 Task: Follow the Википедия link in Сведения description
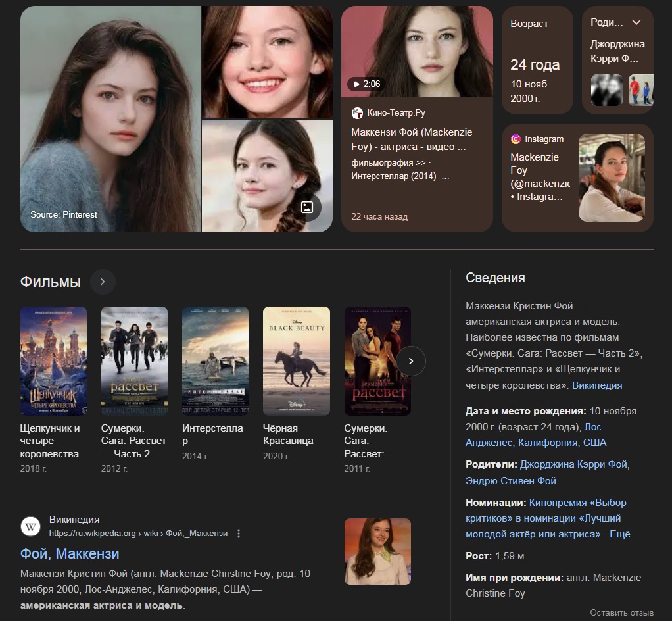(597, 385)
